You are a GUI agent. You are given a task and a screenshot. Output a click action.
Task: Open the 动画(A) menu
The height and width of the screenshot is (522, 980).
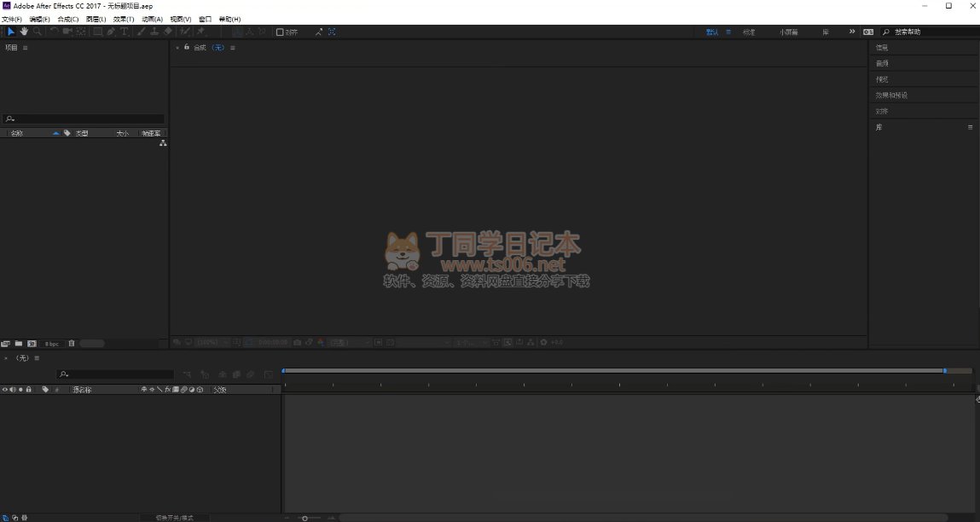pyautogui.click(x=152, y=20)
